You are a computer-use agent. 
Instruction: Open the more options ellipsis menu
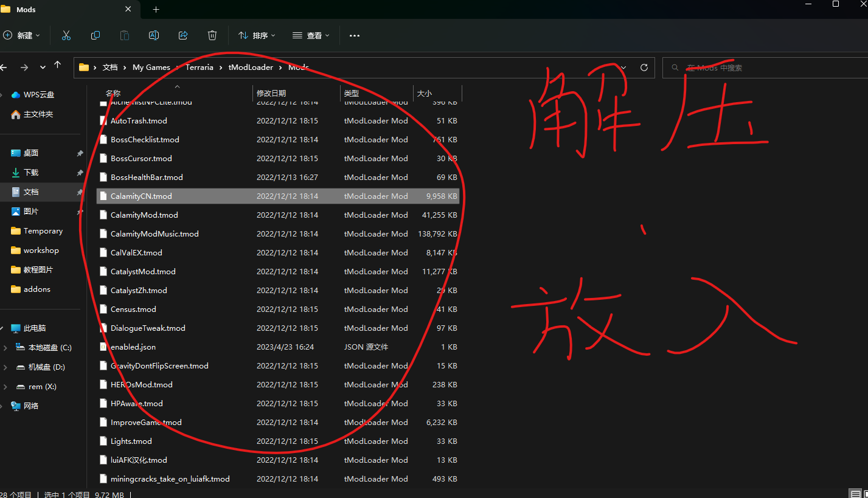tap(355, 36)
